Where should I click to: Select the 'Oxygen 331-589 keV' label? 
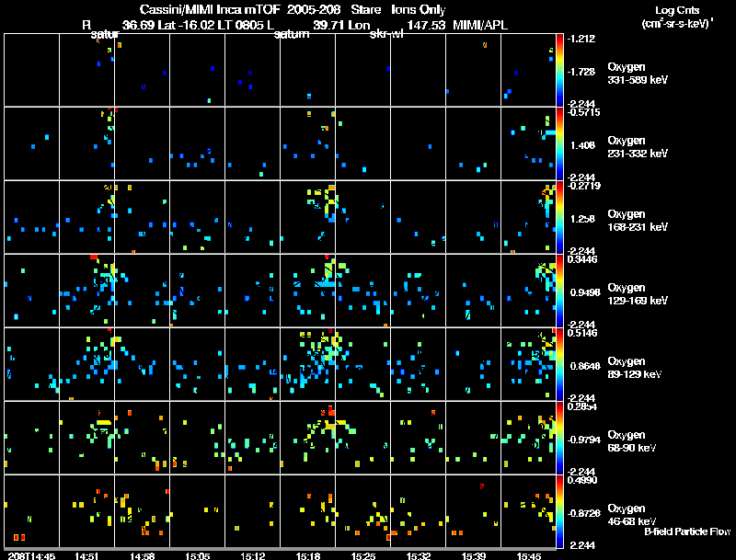[x=638, y=74]
